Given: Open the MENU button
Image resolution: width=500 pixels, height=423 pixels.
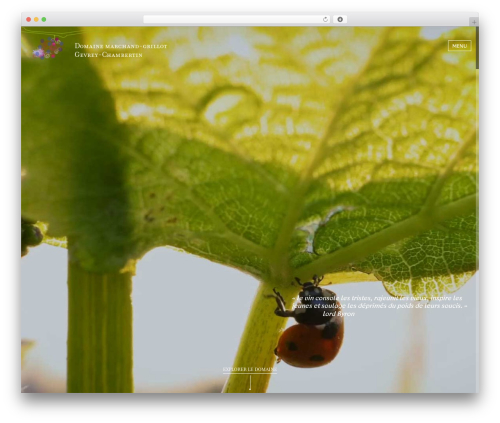Looking at the screenshot, I should point(459,46).
